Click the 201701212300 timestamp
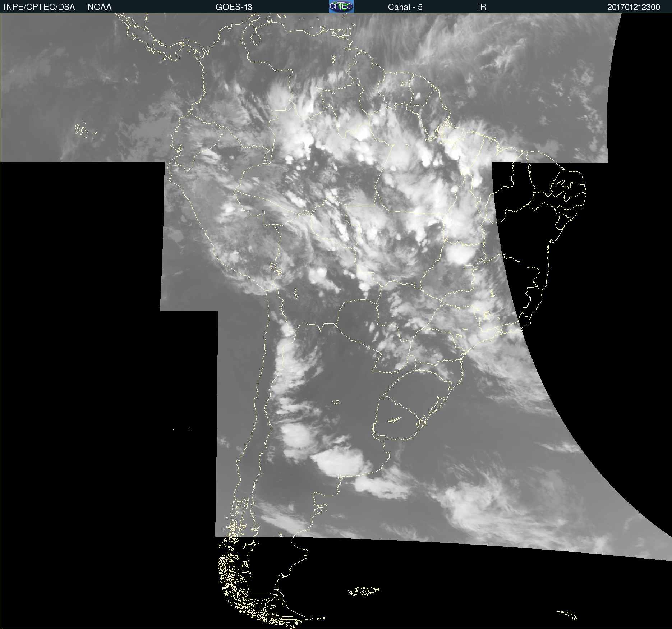The width and height of the screenshot is (672, 629). pos(634,7)
